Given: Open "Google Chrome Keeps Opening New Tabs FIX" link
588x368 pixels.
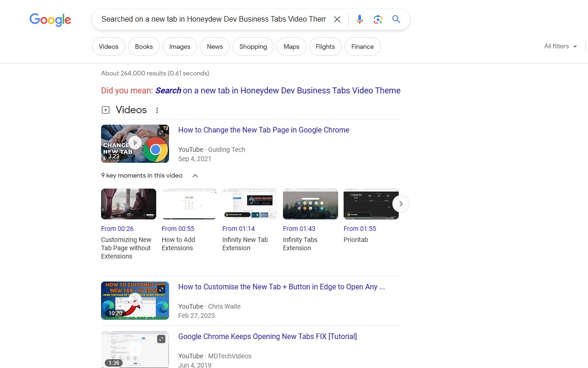Looking at the screenshot, I should pyautogui.click(x=267, y=337).
